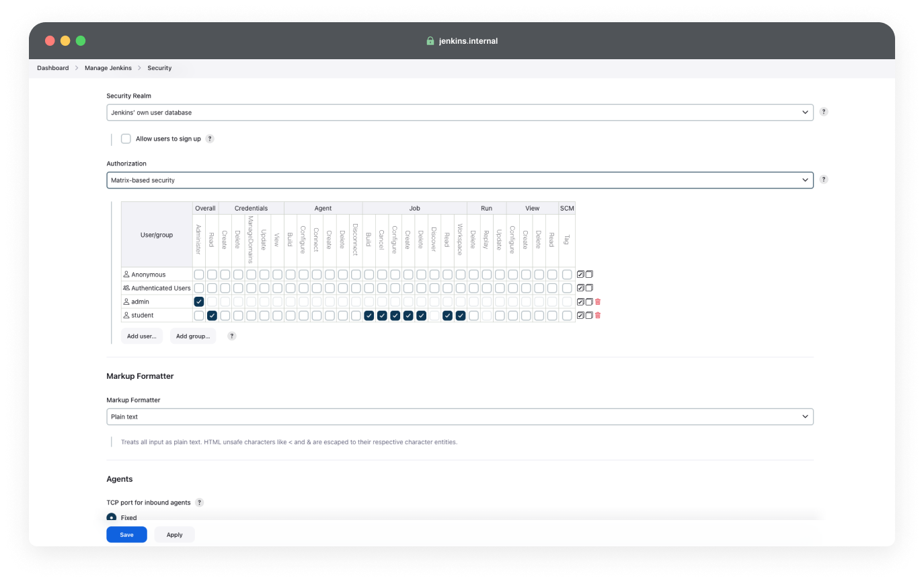924x582 pixels.
Task: Enable Allow users to sign up
Action: pos(126,139)
